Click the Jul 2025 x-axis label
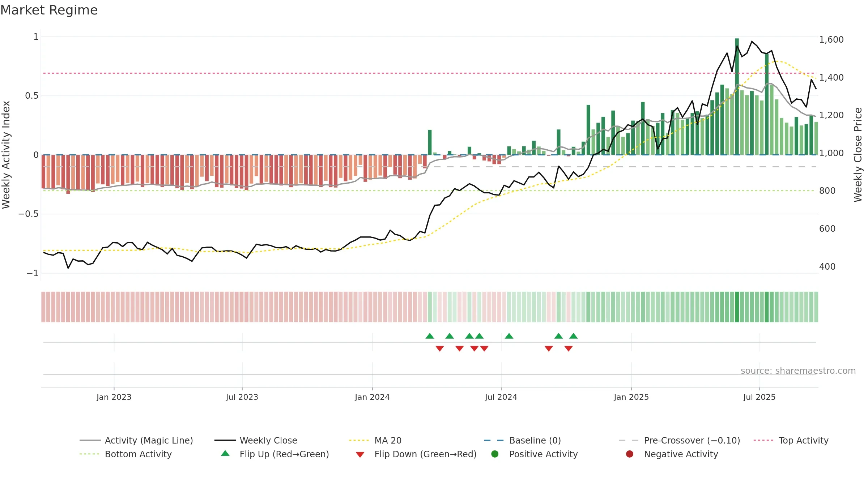 pyautogui.click(x=759, y=397)
